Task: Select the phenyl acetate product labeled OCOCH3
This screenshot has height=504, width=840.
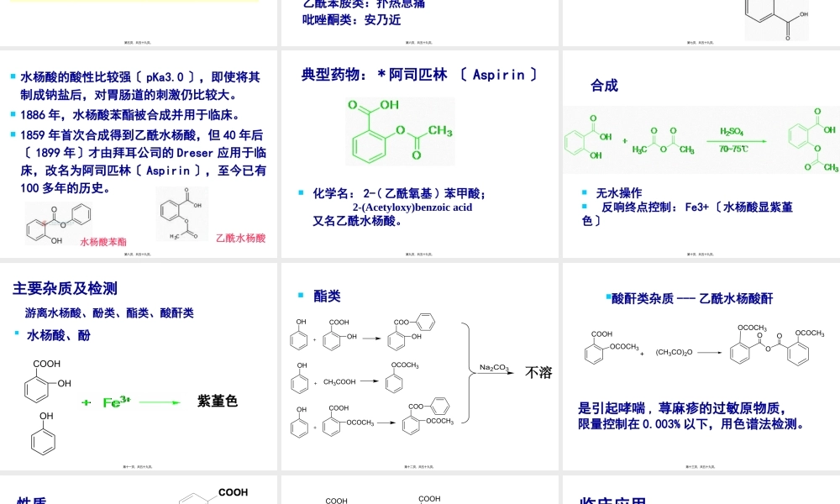Action: (402, 377)
